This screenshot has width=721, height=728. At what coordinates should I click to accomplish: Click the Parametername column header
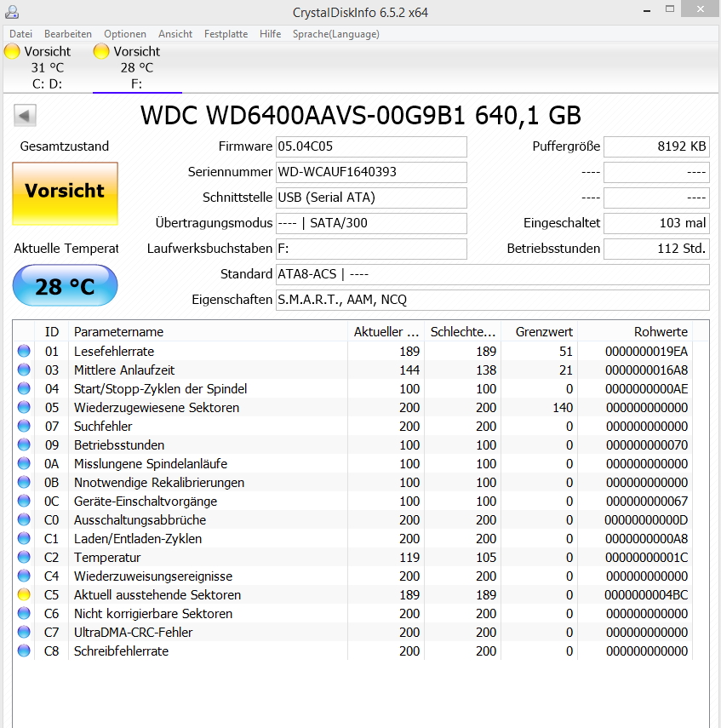point(208,331)
